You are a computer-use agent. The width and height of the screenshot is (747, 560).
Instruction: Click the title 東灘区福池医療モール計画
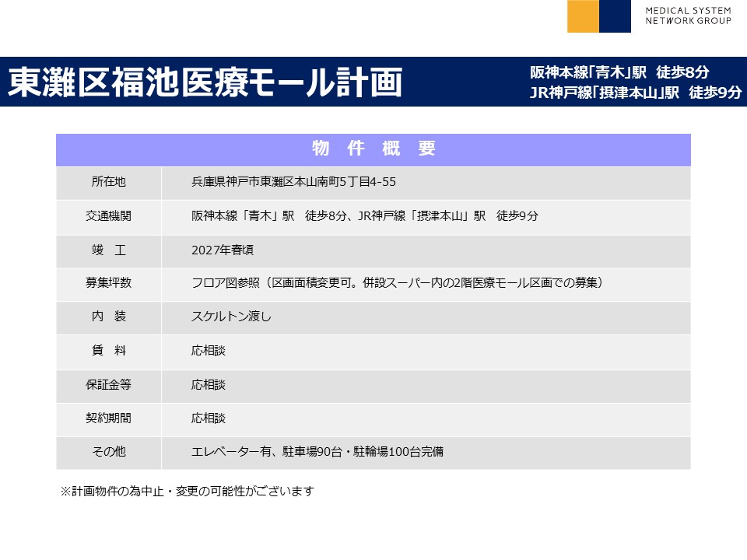205,82
